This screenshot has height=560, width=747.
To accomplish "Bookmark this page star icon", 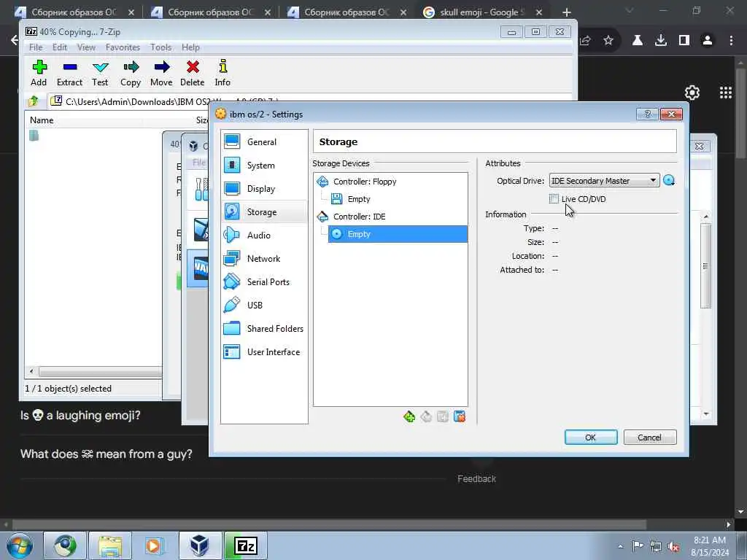I will [608, 41].
